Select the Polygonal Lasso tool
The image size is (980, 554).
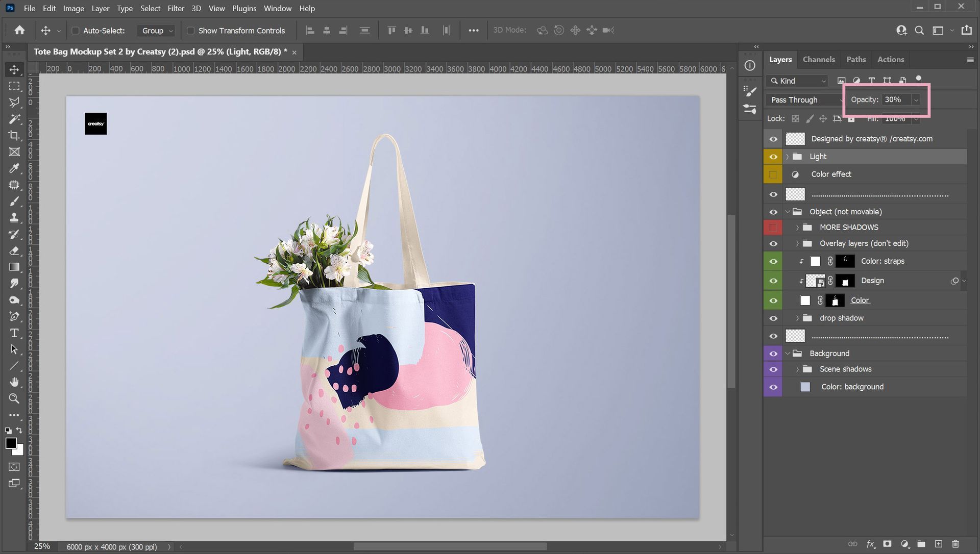coord(14,103)
